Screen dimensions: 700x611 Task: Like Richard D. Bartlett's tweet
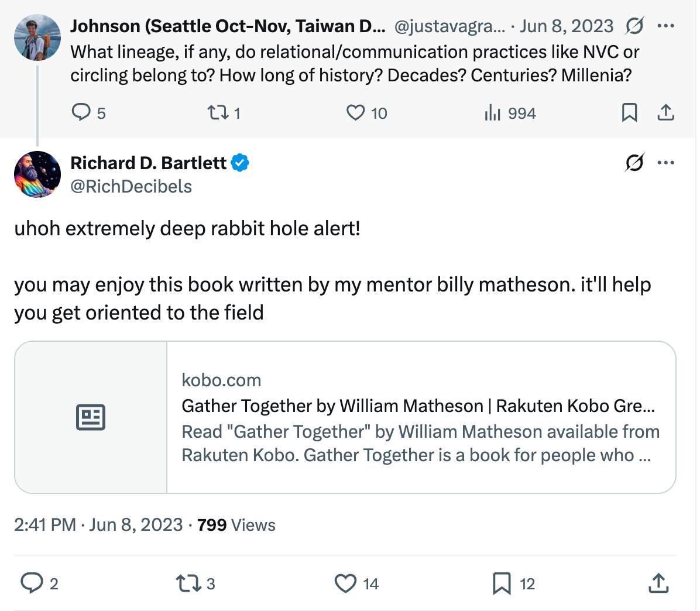pos(345,583)
